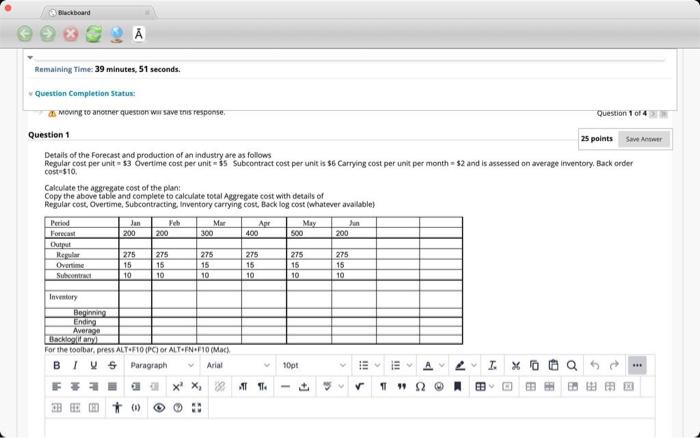This screenshot has height=438, width=700.
Task: Open the emoji picker
Action: [439, 387]
